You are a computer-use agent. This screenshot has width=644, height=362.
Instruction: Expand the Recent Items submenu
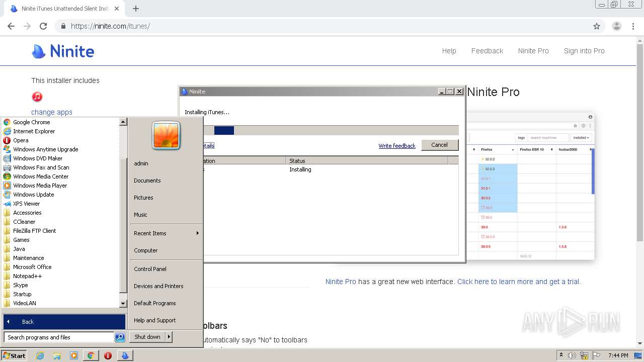coord(166,233)
